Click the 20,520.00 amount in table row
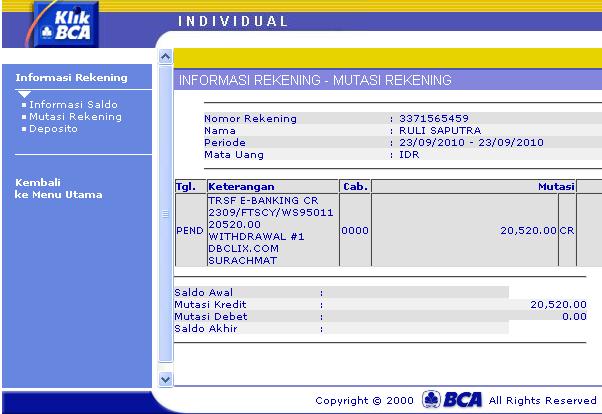602x414 pixels. point(528,230)
